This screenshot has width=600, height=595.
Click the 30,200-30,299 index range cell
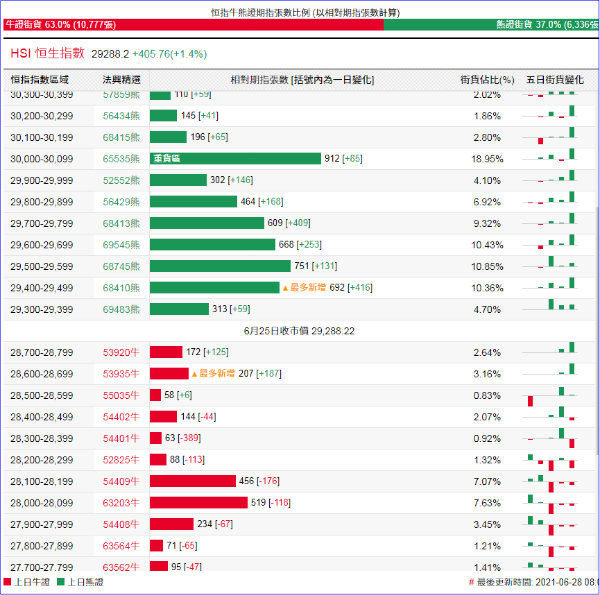click(x=42, y=116)
